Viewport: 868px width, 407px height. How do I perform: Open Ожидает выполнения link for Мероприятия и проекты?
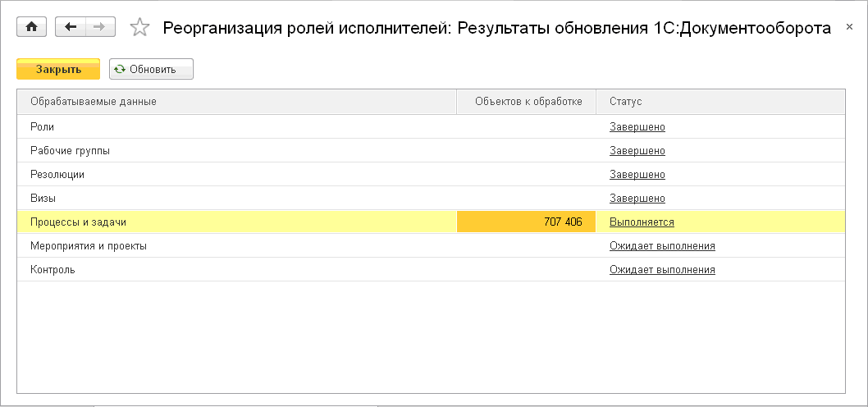tap(662, 246)
